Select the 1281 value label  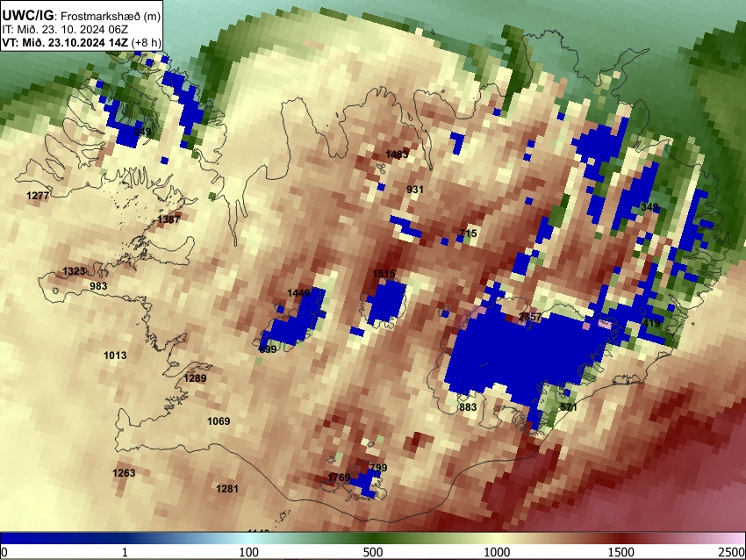point(227,489)
